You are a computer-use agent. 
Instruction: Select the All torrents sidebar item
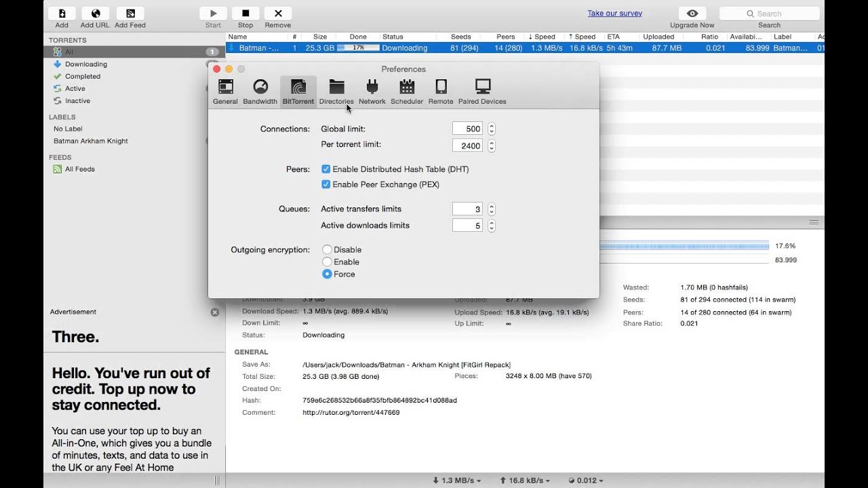pyautogui.click(x=134, y=52)
